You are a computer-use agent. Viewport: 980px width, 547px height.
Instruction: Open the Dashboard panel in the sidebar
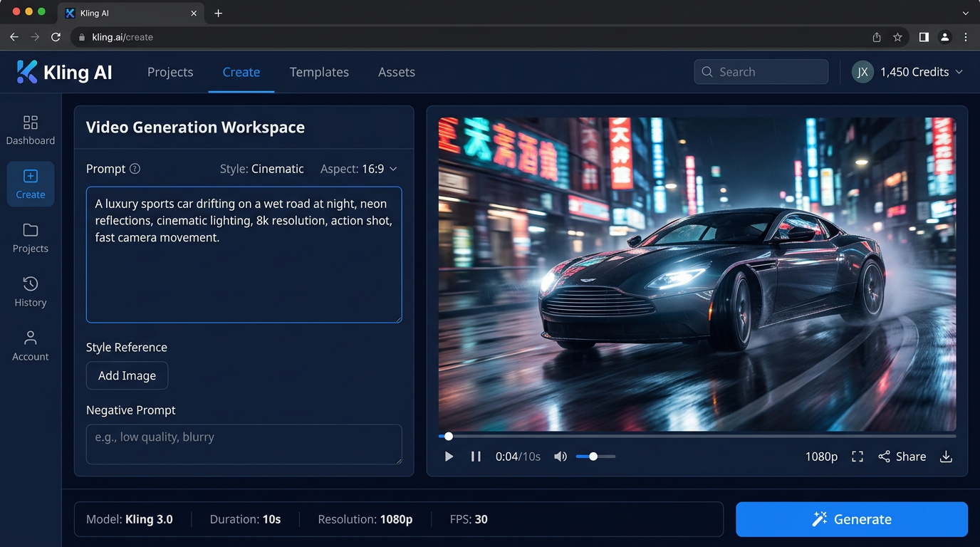(x=30, y=128)
